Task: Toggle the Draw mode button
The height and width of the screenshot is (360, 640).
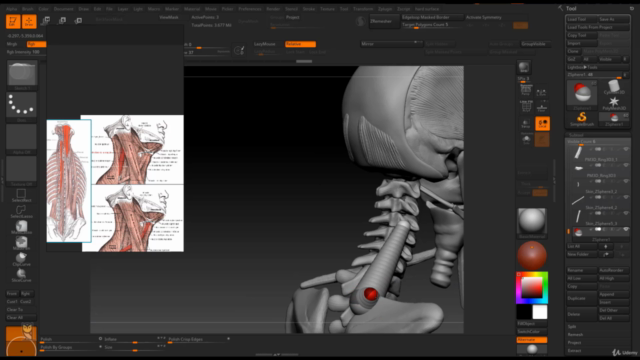Action: pyautogui.click(x=29, y=21)
